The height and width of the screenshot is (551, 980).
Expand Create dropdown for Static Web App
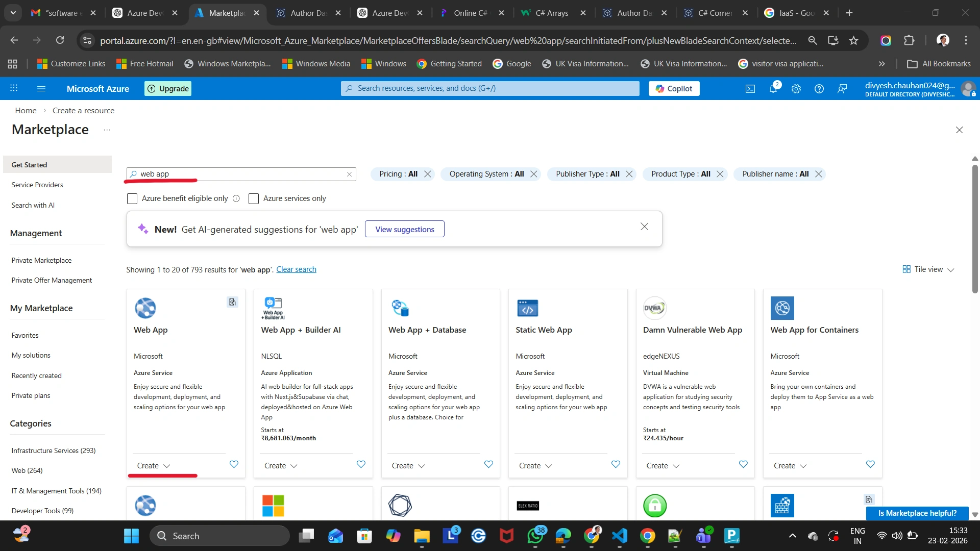pos(535,466)
